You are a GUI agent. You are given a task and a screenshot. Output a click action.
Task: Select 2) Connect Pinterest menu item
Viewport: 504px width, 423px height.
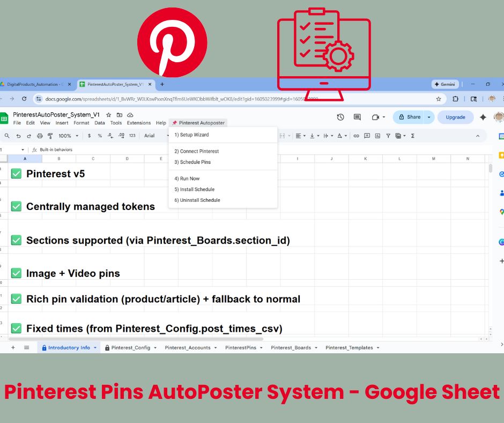[223, 151]
